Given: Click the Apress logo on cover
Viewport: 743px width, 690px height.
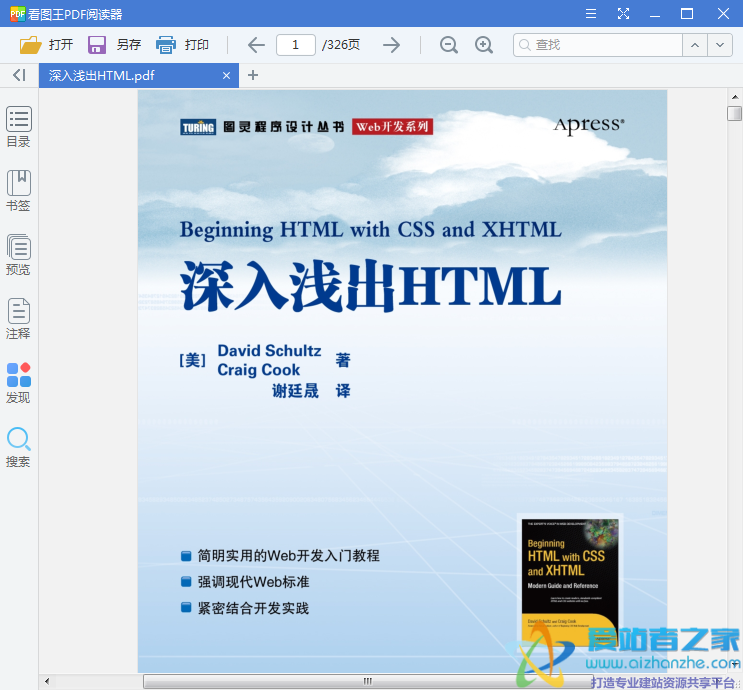Looking at the screenshot, I should (589, 125).
